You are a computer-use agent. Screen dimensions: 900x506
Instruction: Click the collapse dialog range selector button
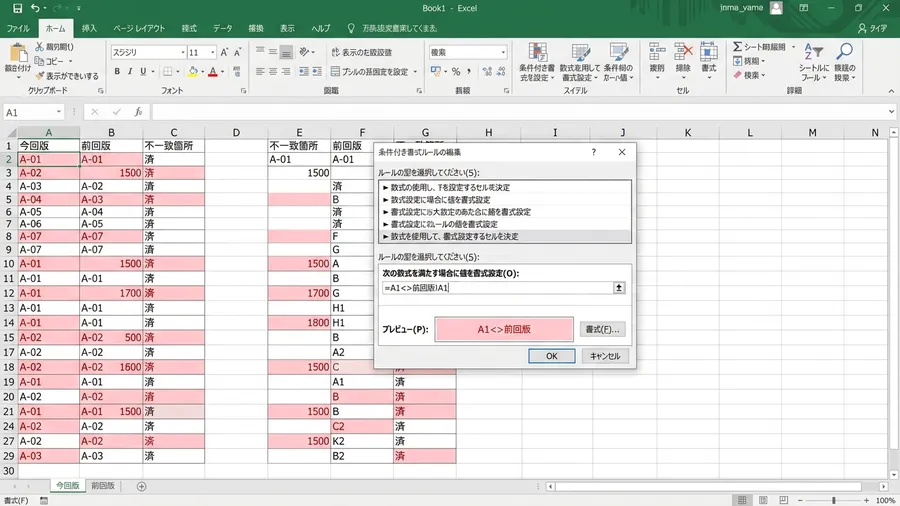619,288
